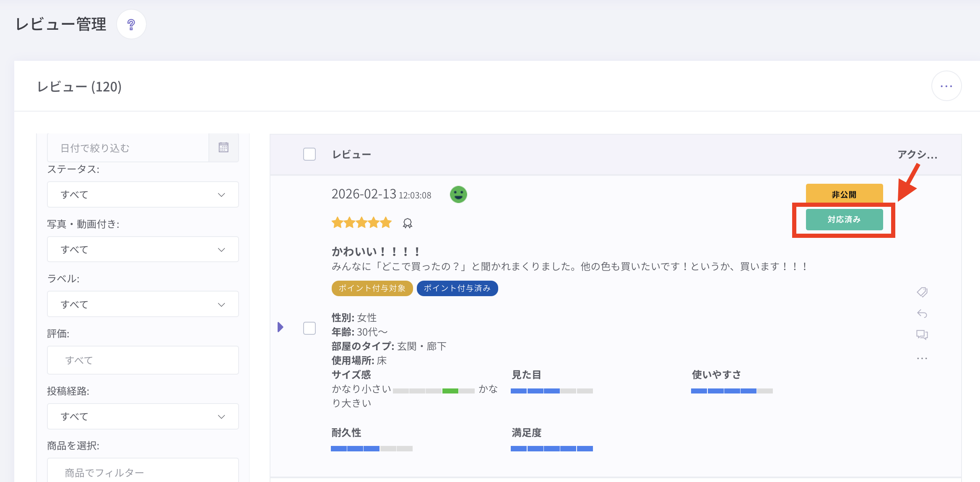Click the reply arrow icon
Image resolution: width=980 pixels, height=482 pixels.
[x=922, y=313]
